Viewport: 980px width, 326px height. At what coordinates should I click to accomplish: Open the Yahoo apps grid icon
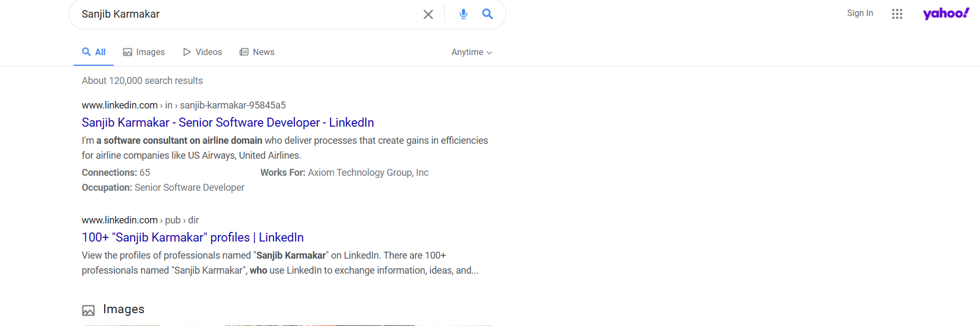click(897, 14)
